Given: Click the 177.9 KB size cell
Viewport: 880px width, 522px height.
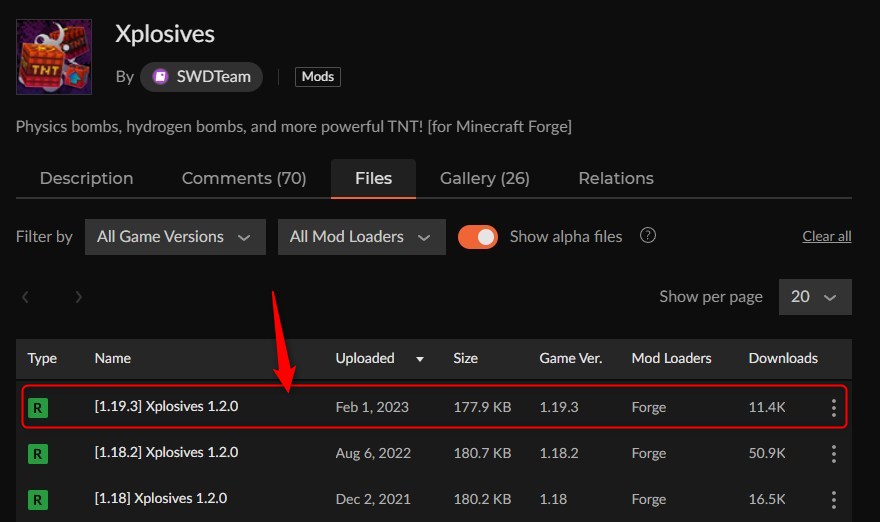Looking at the screenshot, I should pyautogui.click(x=482, y=407).
